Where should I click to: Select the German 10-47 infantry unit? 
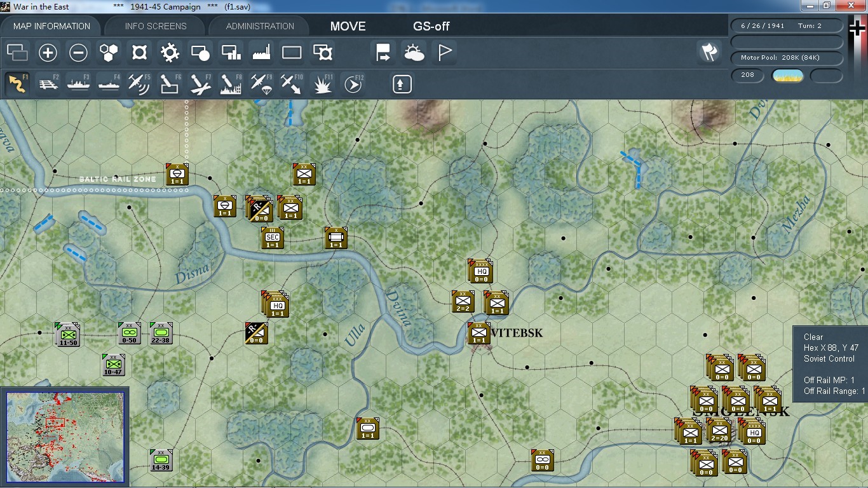click(x=113, y=364)
